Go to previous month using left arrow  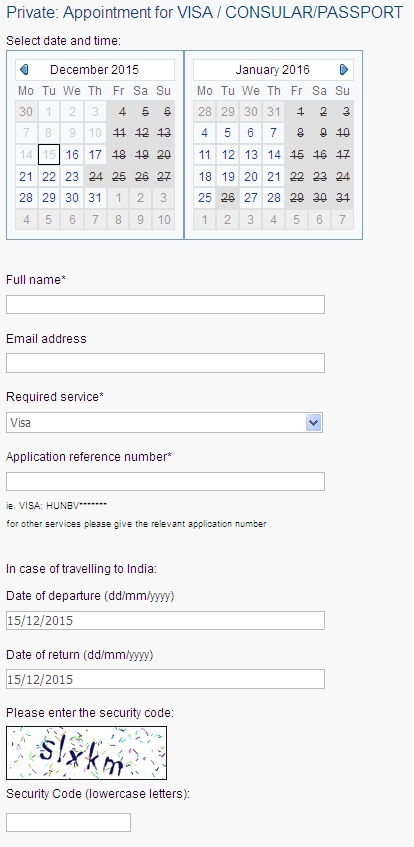[x=24, y=70]
